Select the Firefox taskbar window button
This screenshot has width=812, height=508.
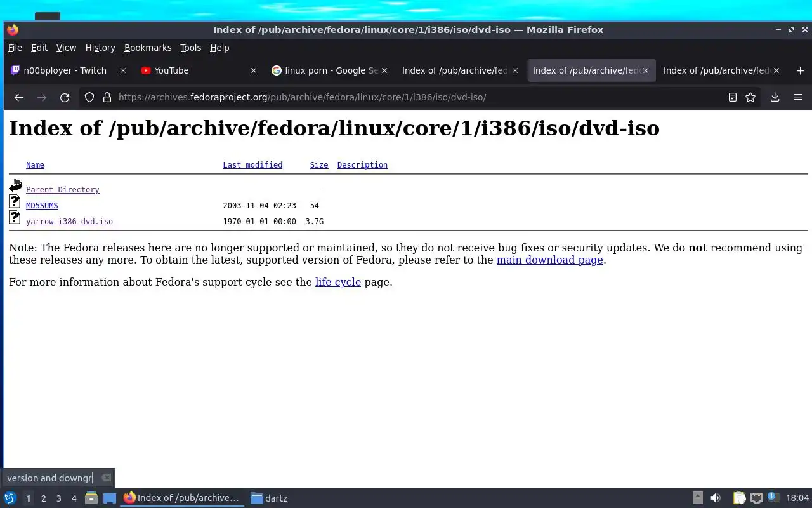[183, 498]
